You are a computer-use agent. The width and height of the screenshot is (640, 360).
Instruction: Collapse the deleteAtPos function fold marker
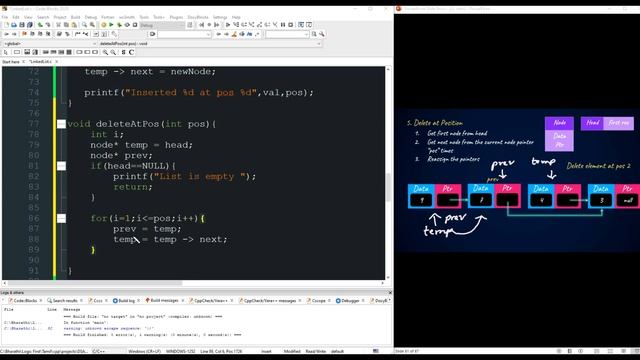pyautogui.click(x=61, y=124)
